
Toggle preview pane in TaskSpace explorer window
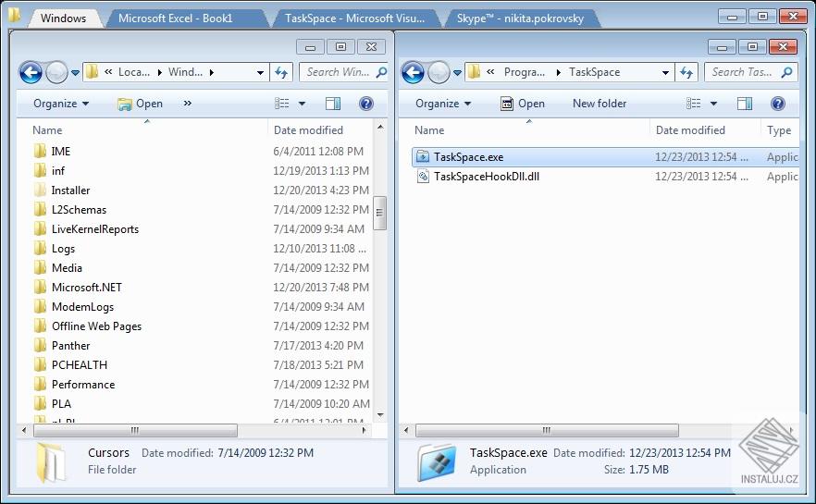pyautogui.click(x=745, y=104)
